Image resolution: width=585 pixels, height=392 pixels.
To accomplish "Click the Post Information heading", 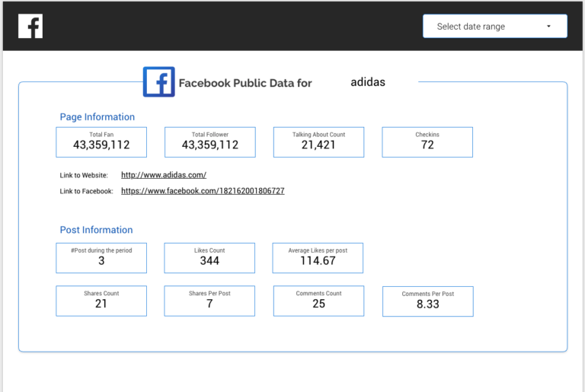I will pyautogui.click(x=96, y=230).
